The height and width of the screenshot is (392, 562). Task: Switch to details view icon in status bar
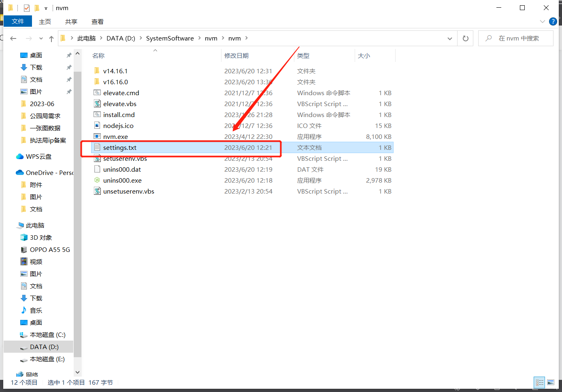click(x=540, y=382)
